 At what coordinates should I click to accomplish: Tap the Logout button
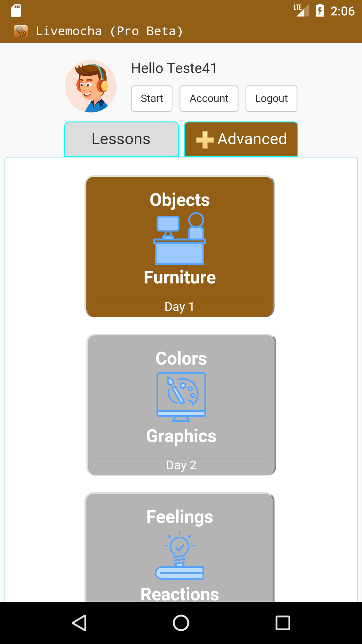click(x=271, y=99)
